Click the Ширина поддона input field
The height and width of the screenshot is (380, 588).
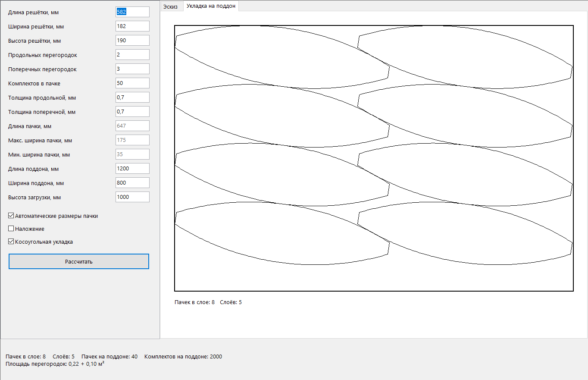(132, 183)
